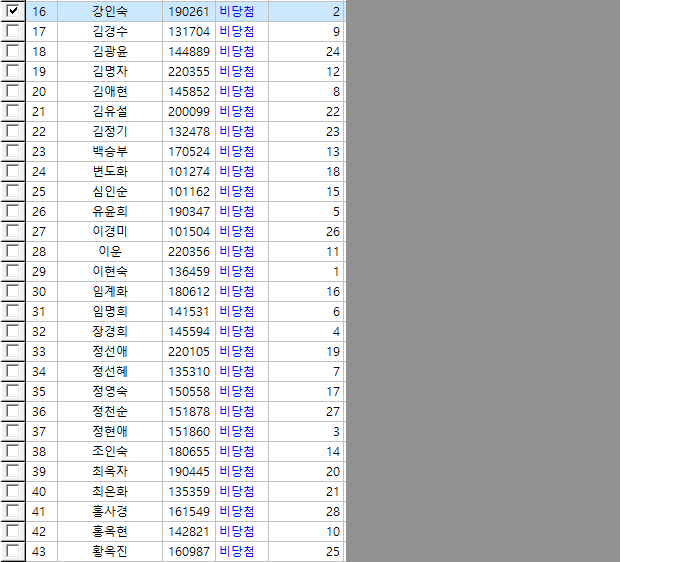Select the 비당첨 status in row 유윤희
Screen dimensions: 680x562
(237, 212)
